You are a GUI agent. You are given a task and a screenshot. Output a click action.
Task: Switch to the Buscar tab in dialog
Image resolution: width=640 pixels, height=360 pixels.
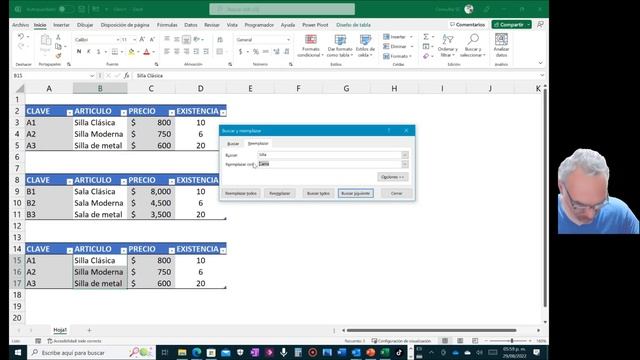(x=233, y=144)
